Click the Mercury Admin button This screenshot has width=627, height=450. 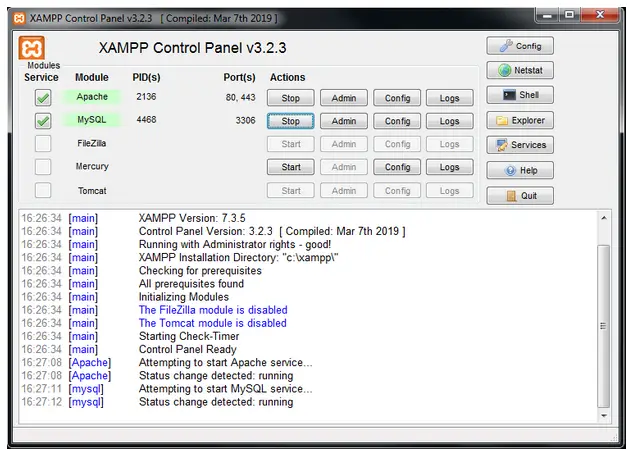click(343, 167)
